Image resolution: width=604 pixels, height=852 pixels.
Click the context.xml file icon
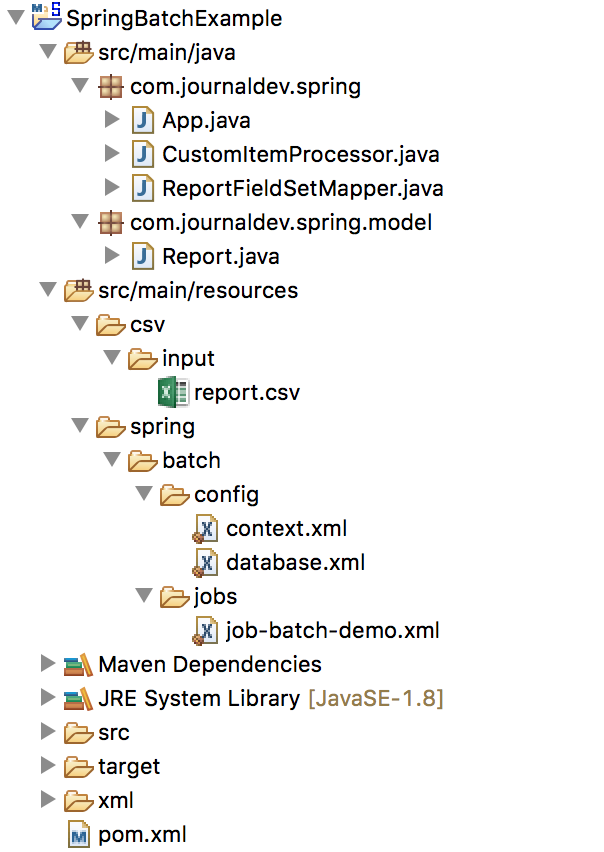tap(206, 529)
